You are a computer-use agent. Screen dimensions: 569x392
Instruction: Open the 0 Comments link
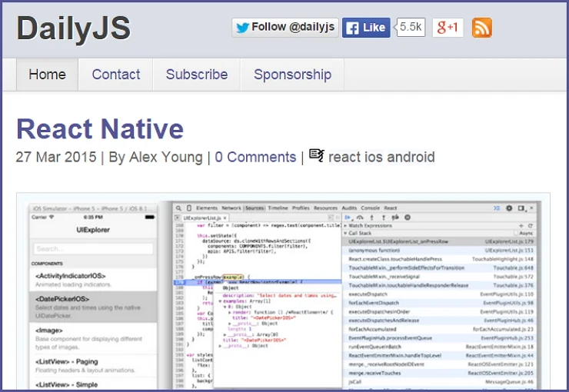(255, 157)
